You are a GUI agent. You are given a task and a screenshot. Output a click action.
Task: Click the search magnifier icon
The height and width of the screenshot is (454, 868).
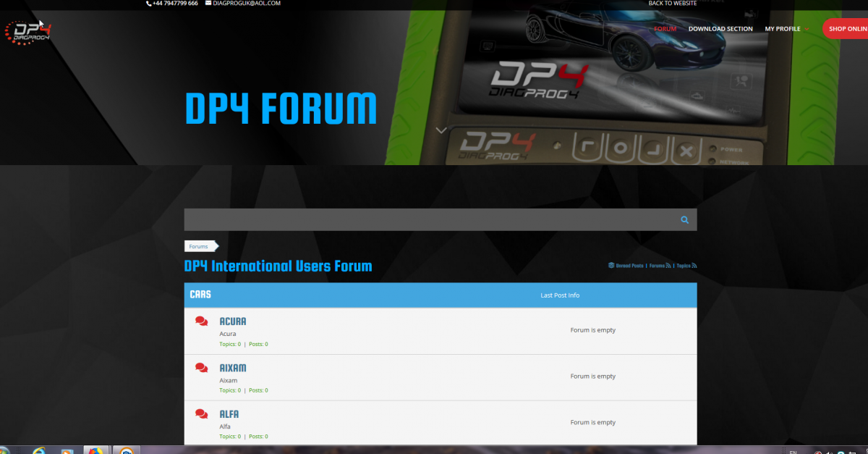coord(684,220)
